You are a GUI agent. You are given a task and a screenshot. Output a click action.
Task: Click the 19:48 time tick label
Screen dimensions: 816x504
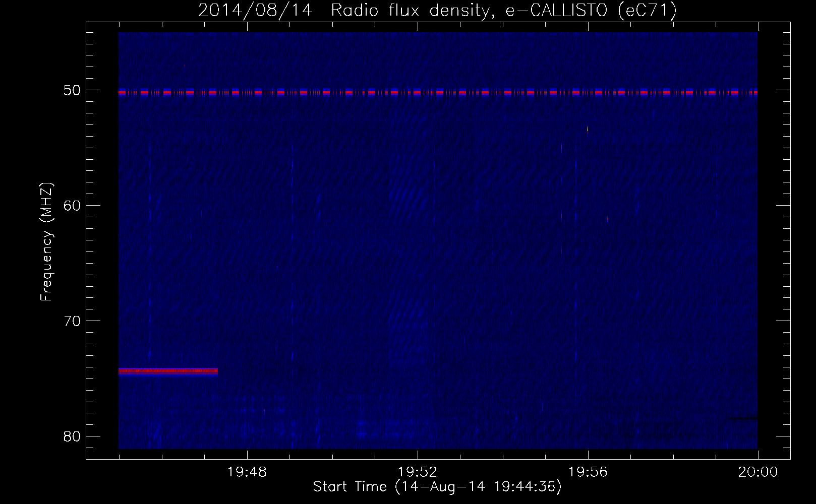[x=247, y=472]
